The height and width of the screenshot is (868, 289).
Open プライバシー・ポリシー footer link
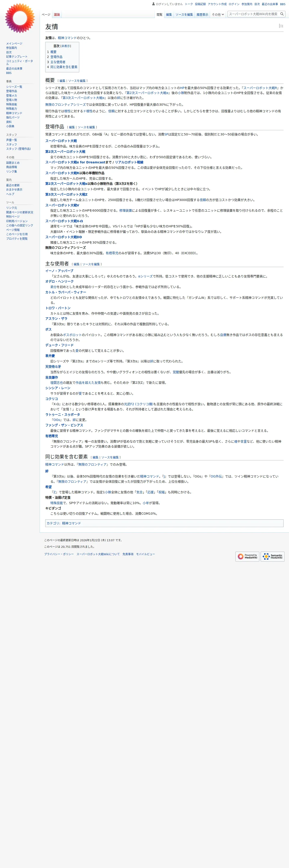(59, 554)
